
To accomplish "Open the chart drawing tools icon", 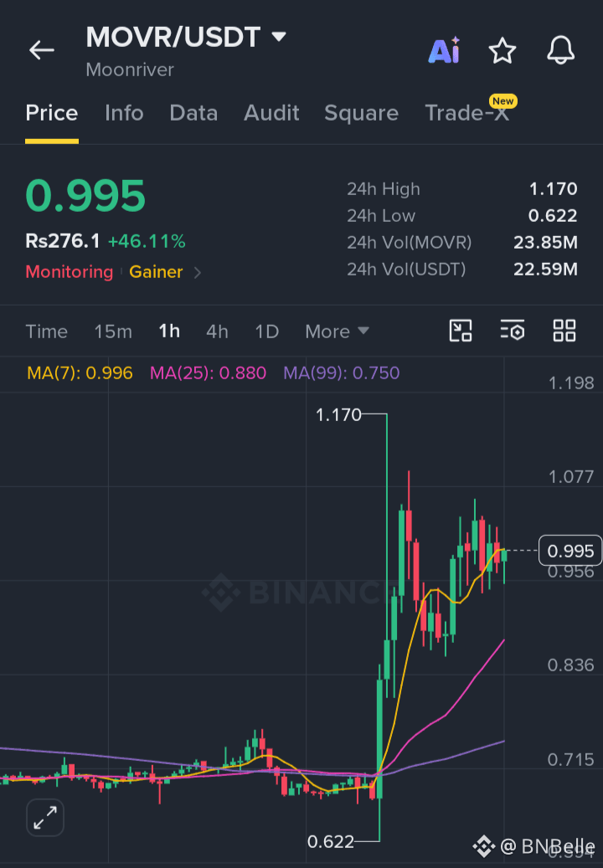I will (460, 331).
